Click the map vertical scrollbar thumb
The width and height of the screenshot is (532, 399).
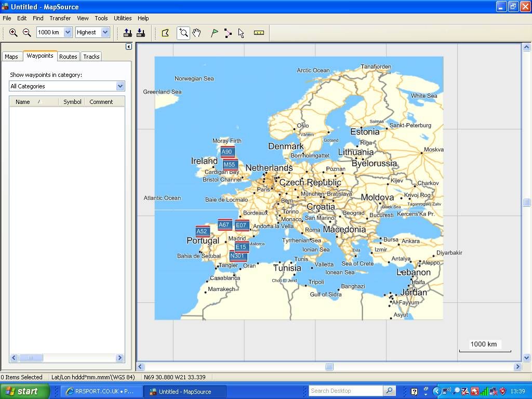pyautogui.click(x=527, y=202)
